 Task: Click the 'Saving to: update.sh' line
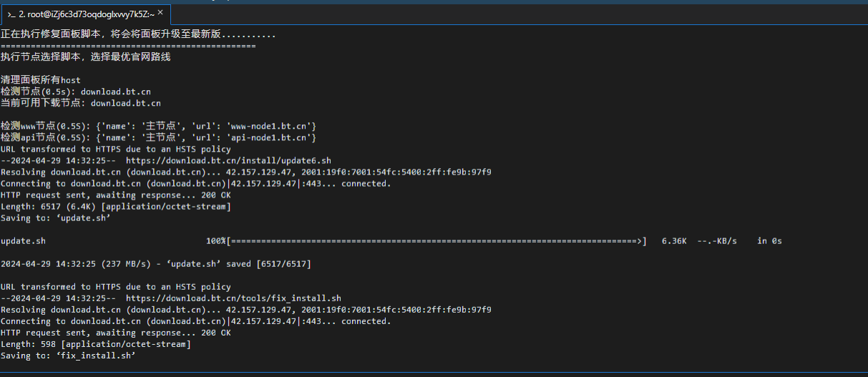click(x=56, y=217)
